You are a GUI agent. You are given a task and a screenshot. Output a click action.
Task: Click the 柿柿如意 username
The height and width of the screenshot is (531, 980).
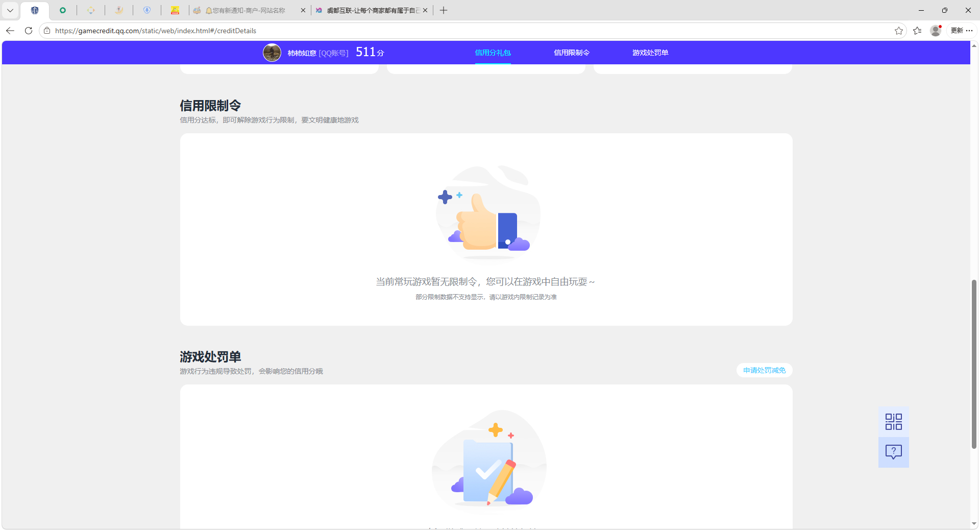[302, 53]
